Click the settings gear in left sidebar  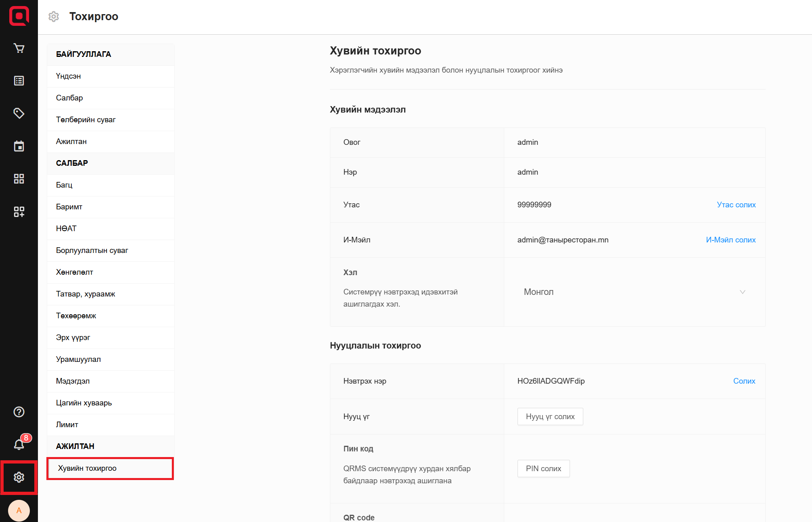pyautogui.click(x=19, y=477)
